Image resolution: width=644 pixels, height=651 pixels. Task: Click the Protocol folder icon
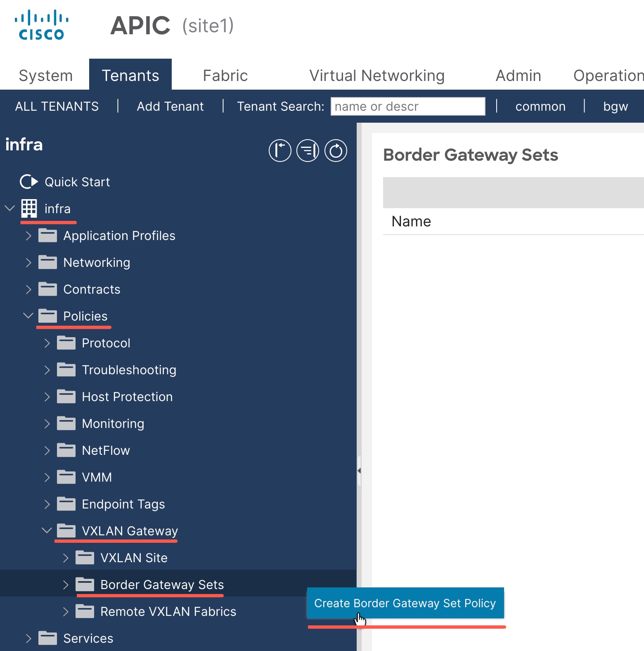tap(66, 343)
